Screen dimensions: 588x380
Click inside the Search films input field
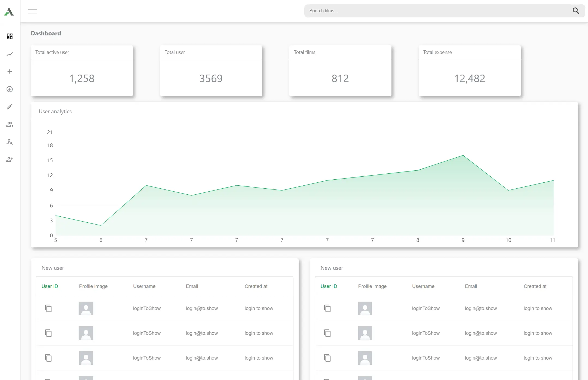pos(436,11)
